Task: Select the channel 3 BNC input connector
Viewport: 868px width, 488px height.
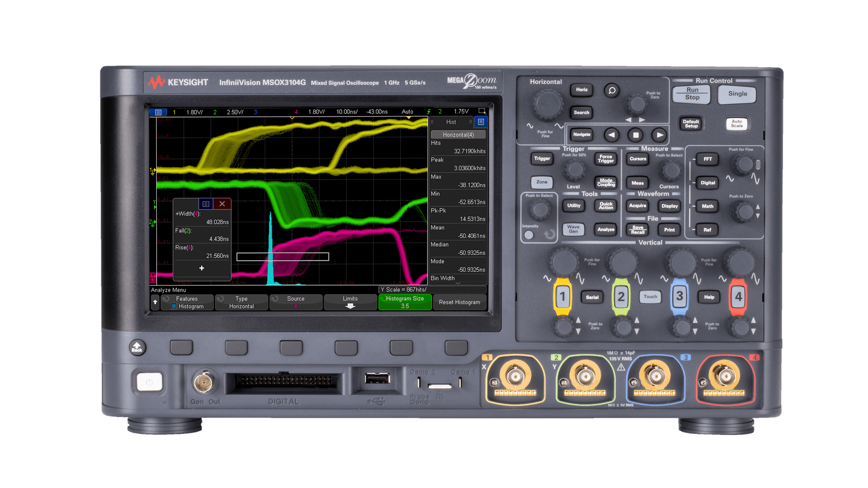Action: coord(655,376)
